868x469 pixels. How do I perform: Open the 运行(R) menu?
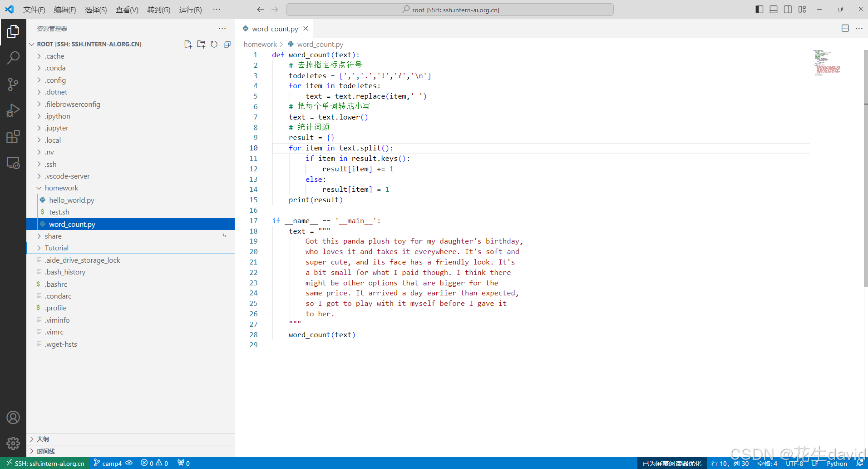tap(191, 10)
